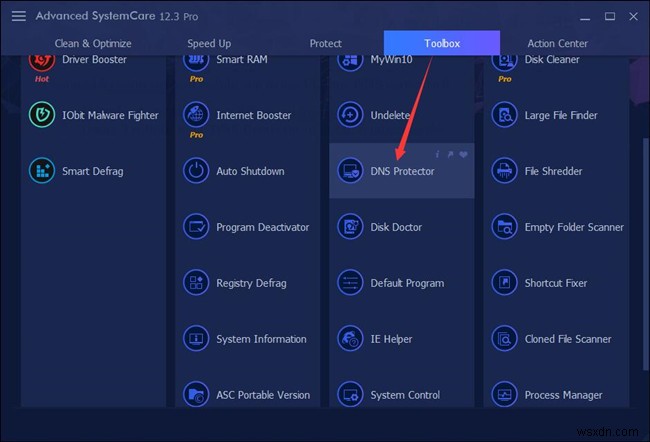The height and width of the screenshot is (442, 650).
Task: Click the Shortcut Fixer icon
Action: (x=504, y=282)
